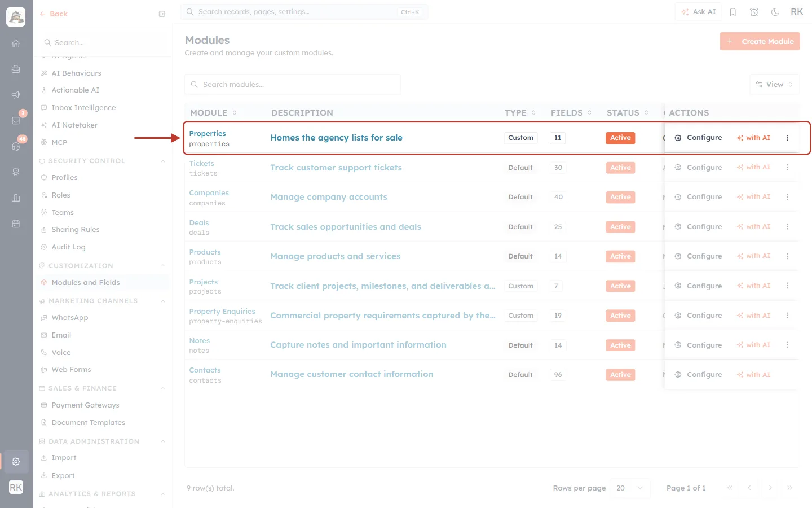
Task: Collapse the Sales & Finance section
Action: [x=163, y=388]
